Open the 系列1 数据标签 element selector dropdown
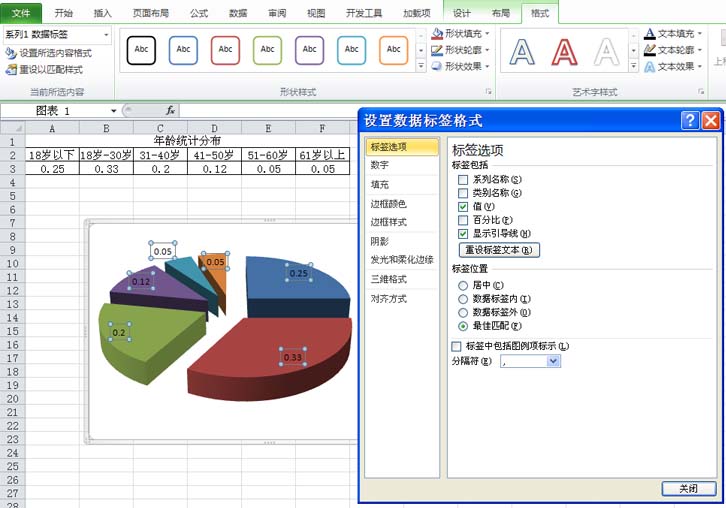Screen dimensions: 726x508 106,35
